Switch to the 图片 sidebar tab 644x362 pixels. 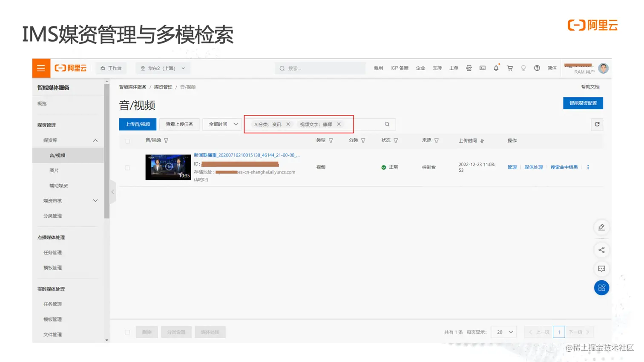coord(55,170)
